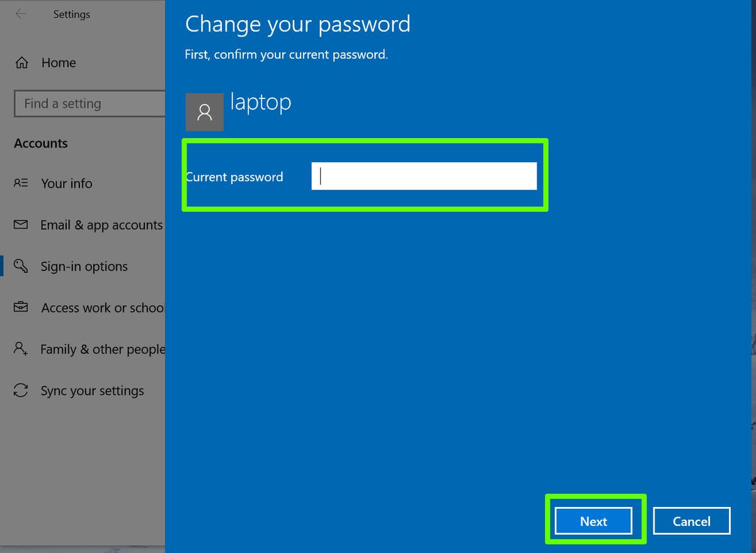Navigate to Family & other people
Image resolution: width=756 pixels, height=553 pixels.
[101, 349]
